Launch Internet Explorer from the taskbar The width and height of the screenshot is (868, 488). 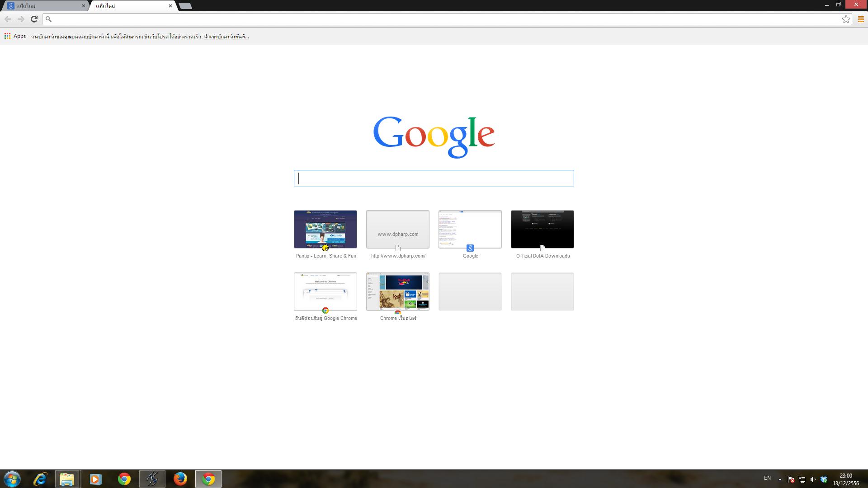(40, 479)
